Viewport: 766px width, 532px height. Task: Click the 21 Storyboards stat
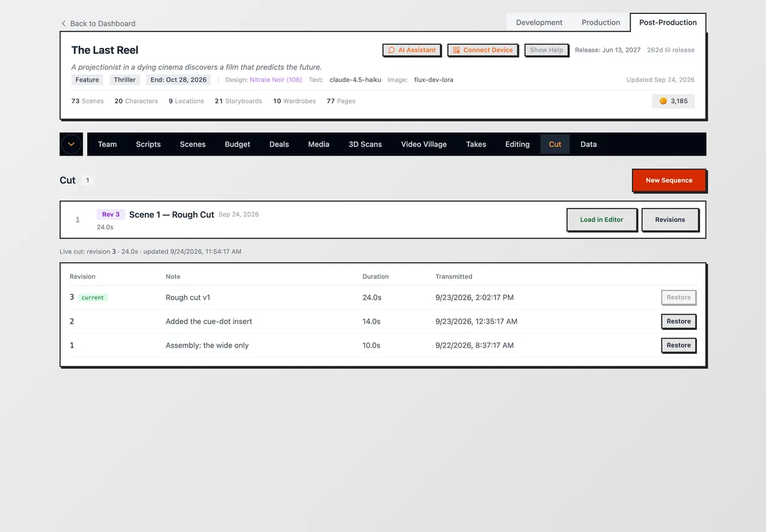238,101
